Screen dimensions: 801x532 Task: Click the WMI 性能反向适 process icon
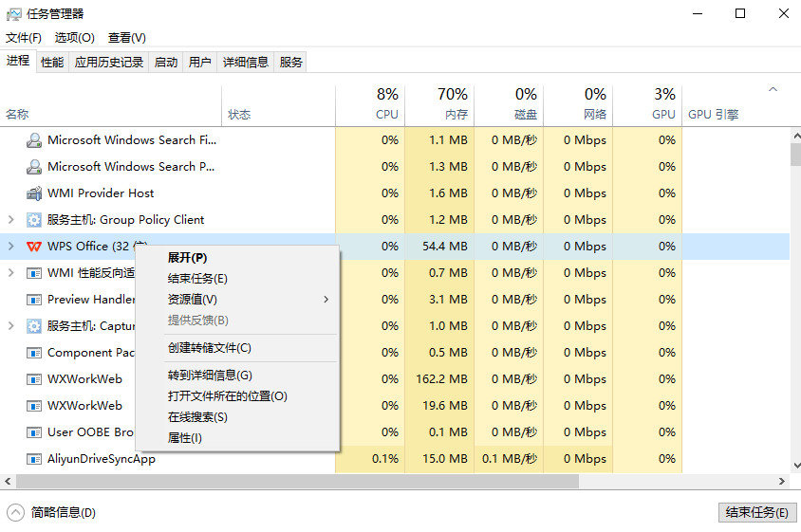click(34, 273)
